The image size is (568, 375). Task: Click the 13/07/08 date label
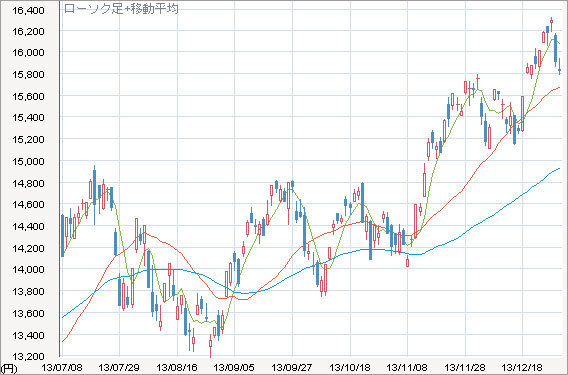(62, 368)
